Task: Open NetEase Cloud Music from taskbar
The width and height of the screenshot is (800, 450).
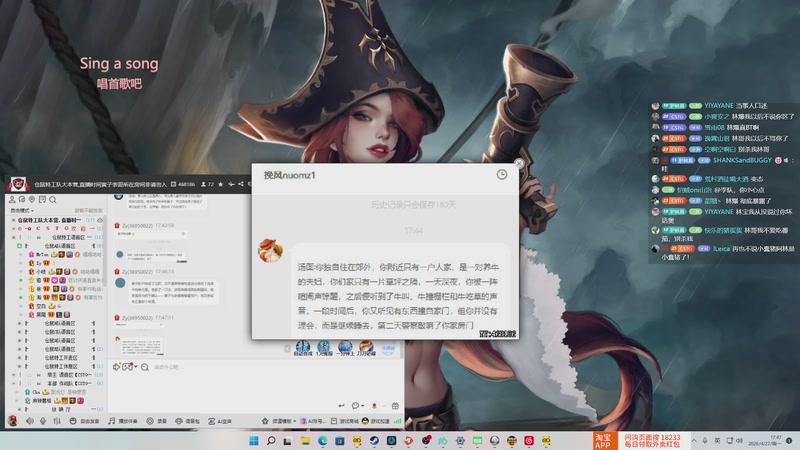Action: click(x=529, y=440)
